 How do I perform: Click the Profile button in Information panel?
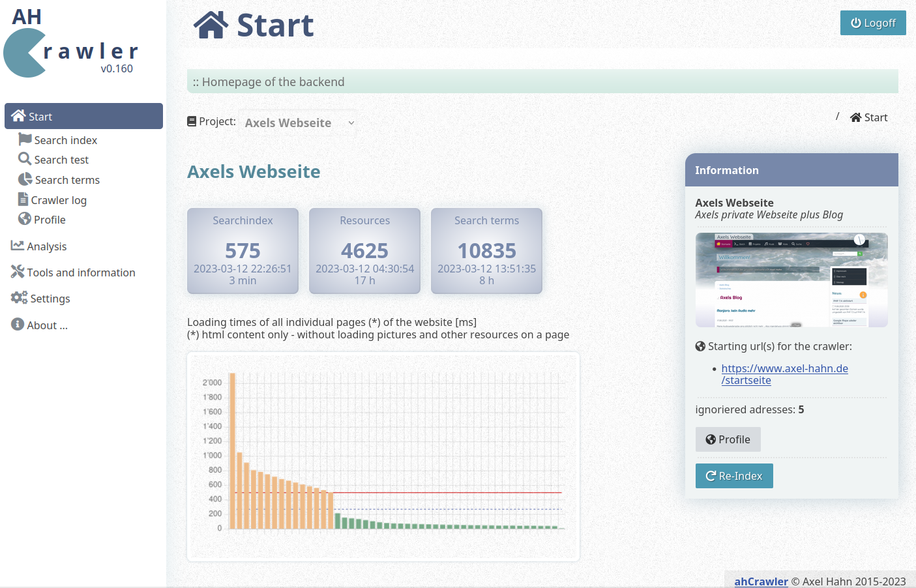(728, 439)
